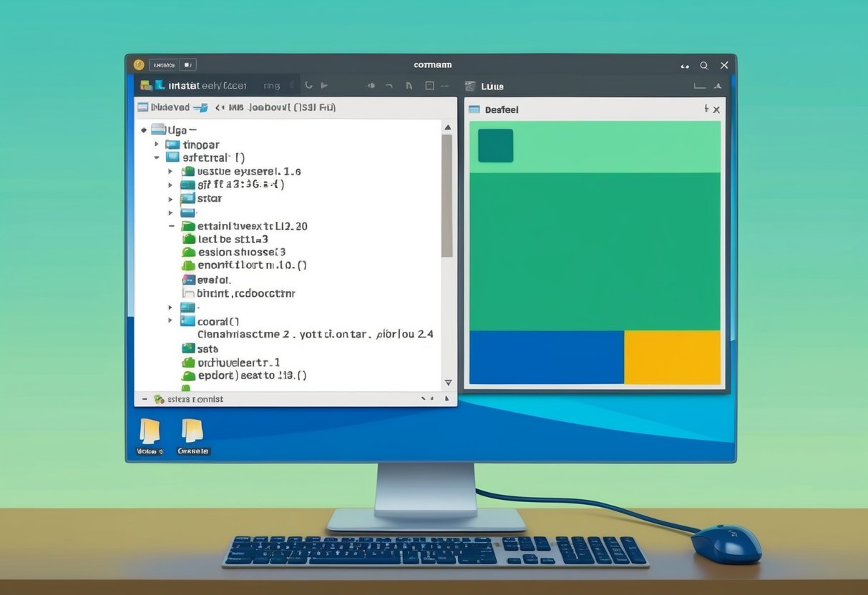This screenshot has width=868, height=595.
Task: Collapse the top-level Uga node
Action: click(144, 130)
